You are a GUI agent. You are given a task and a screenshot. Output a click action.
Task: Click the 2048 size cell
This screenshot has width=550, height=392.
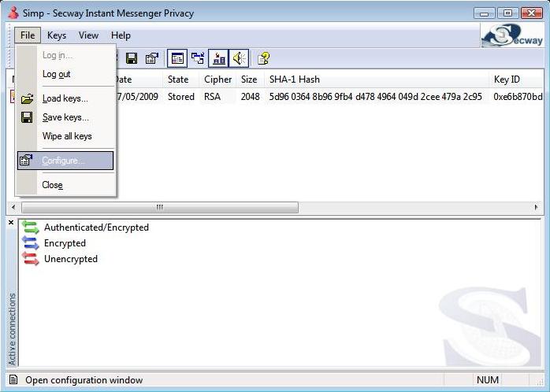pyautogui.click(x=250, y=97)
